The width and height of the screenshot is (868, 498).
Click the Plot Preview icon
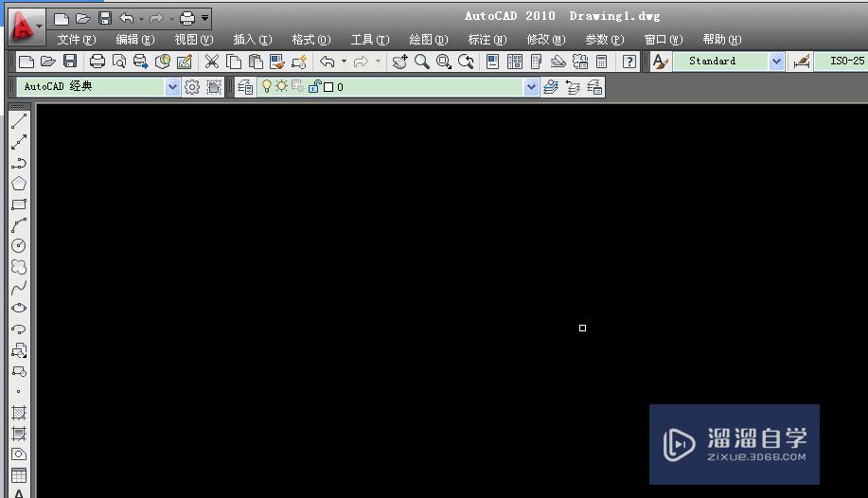click(x=118, y=62)
